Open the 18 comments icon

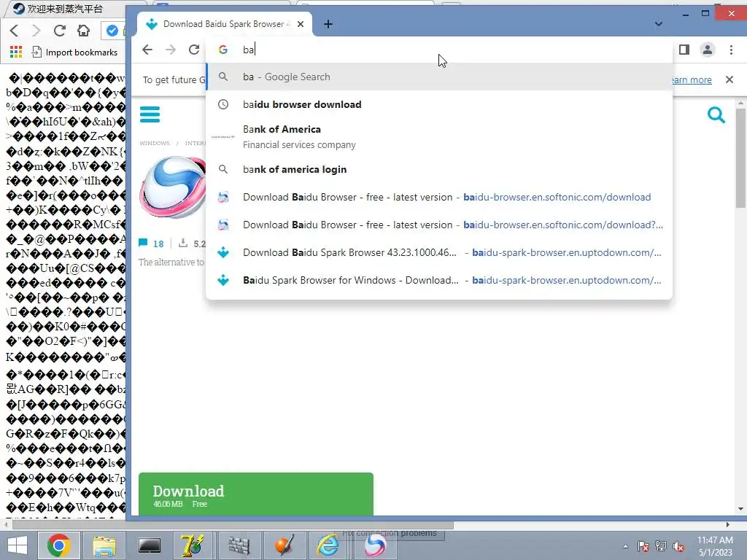[143, 243]
